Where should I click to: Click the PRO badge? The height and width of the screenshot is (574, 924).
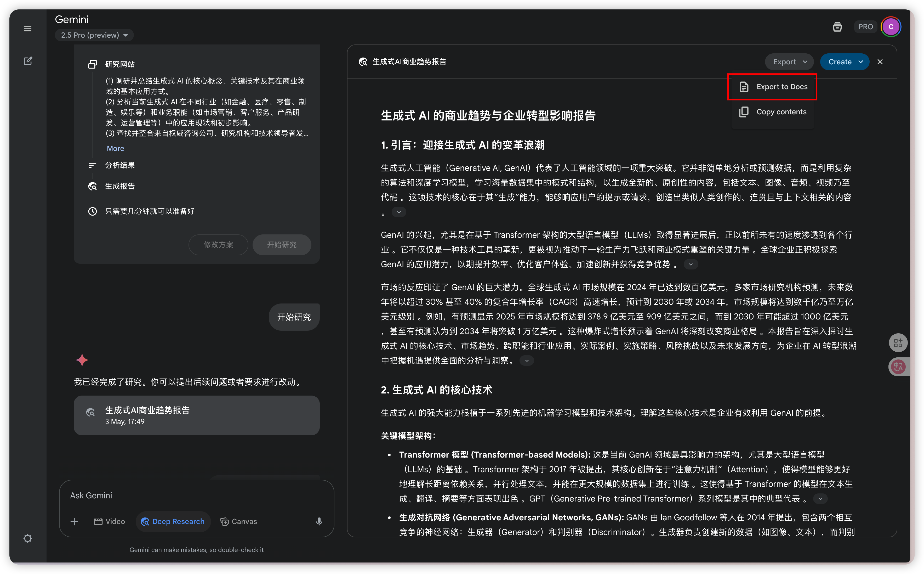pyautogui.click(x=865, y=27)
